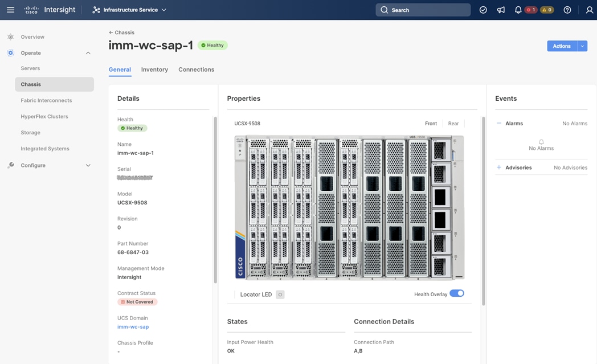Image resolution: width=597 pixels, height=364 pixels.
Task: Click the Details panel scrollbar
Action: click(x=215, y=200)
